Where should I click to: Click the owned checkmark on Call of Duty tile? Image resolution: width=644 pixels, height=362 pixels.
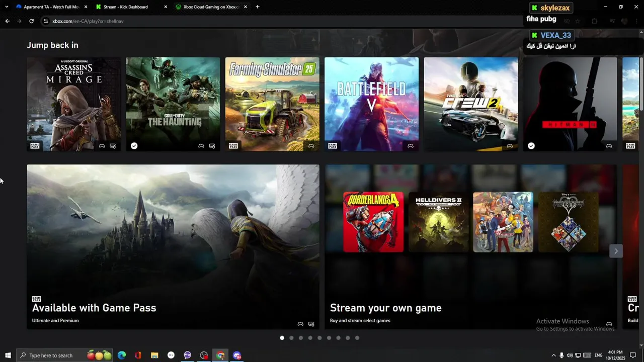134,146
